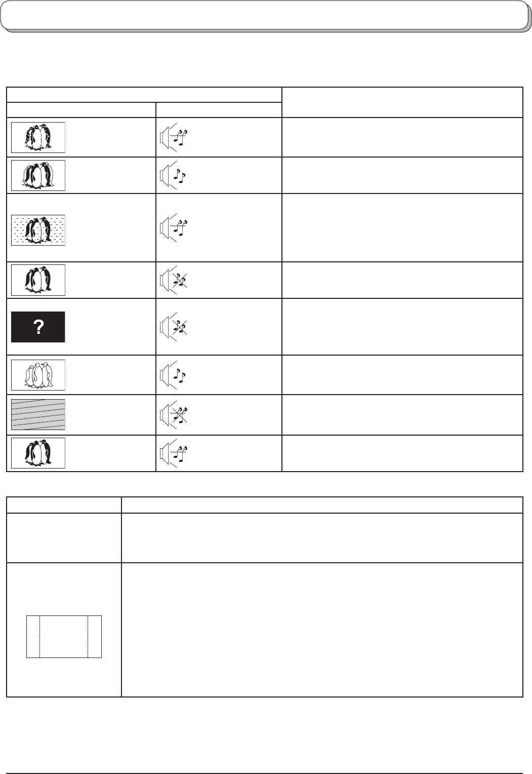Open the black question mark picture

tap(38, 327)
